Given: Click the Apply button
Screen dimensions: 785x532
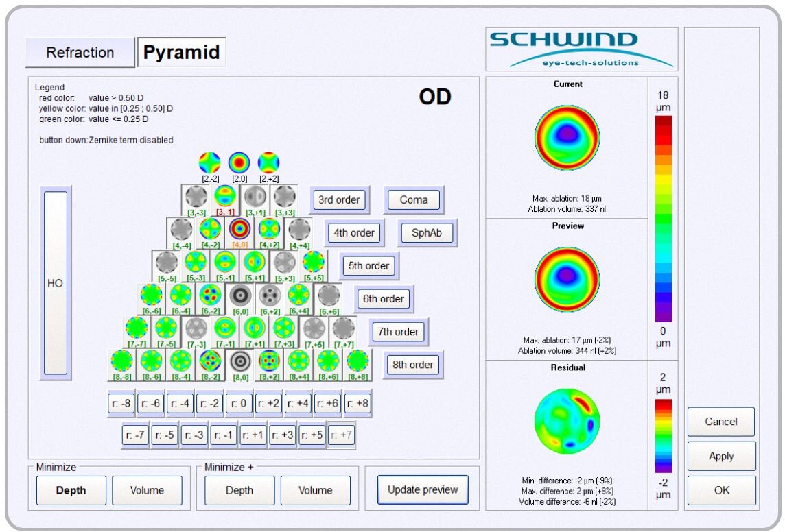Looking at the screenshot, I should pyautogui.click(x=721, y=456).
